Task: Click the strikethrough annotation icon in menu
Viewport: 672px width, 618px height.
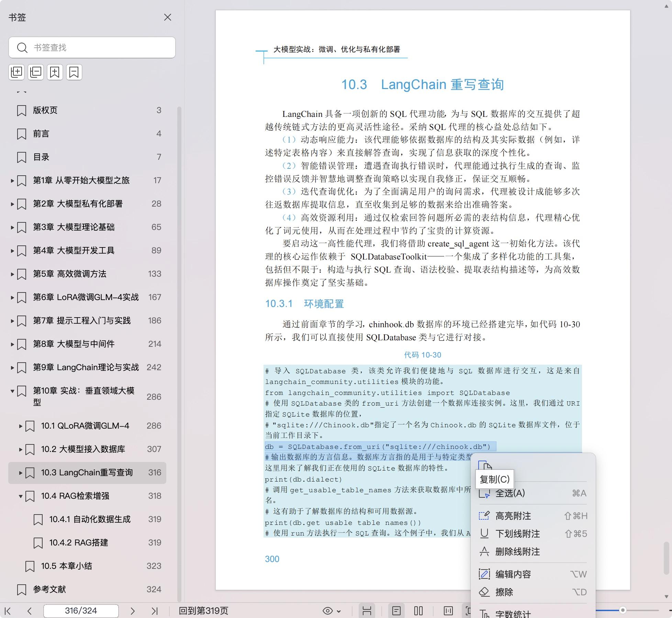Action: click(484, 551)
